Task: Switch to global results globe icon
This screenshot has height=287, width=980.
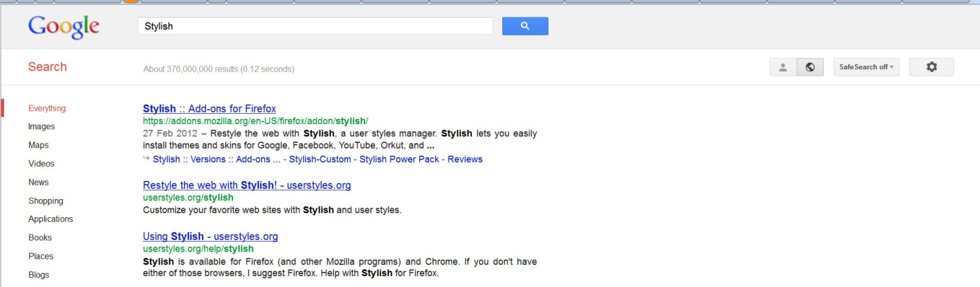Action: 810,67
